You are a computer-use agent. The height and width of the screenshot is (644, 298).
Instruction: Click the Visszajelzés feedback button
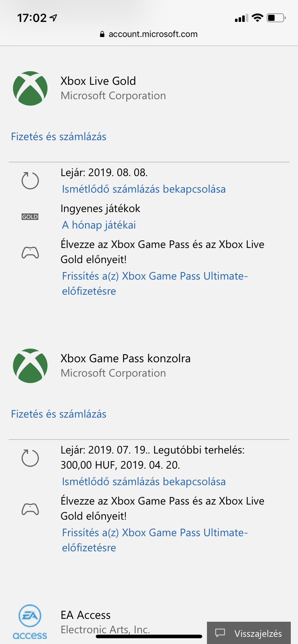249,633
